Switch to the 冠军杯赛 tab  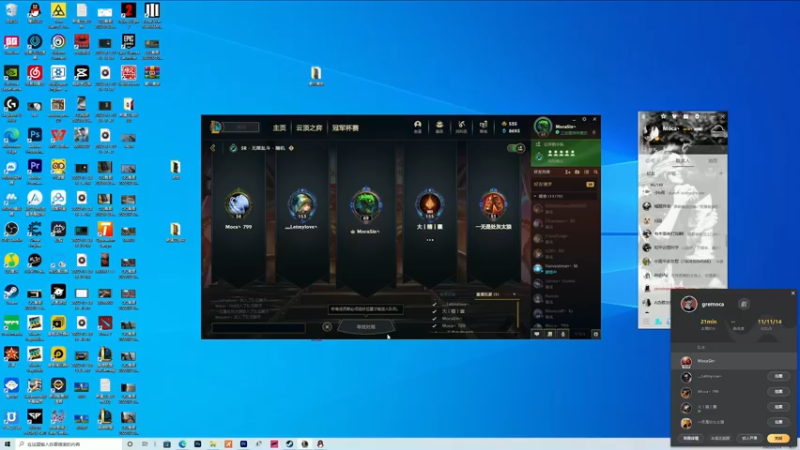(345, 128)
